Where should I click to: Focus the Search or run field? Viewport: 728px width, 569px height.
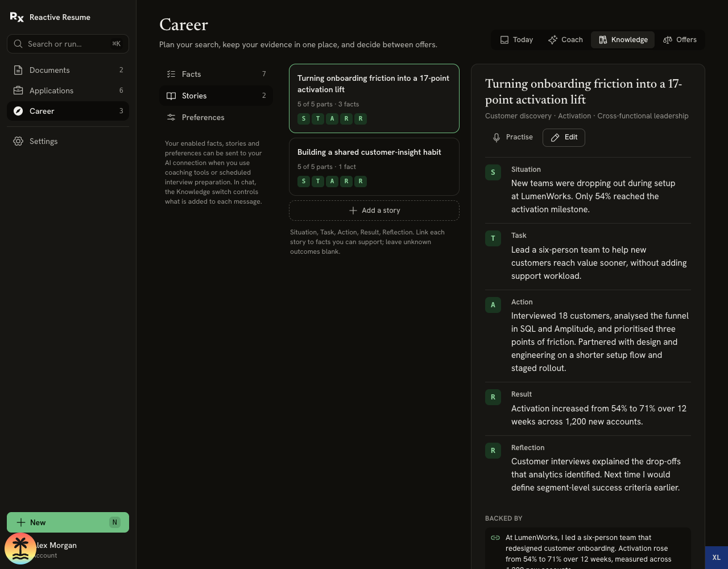pyautogui.click(x=68, y=44)
